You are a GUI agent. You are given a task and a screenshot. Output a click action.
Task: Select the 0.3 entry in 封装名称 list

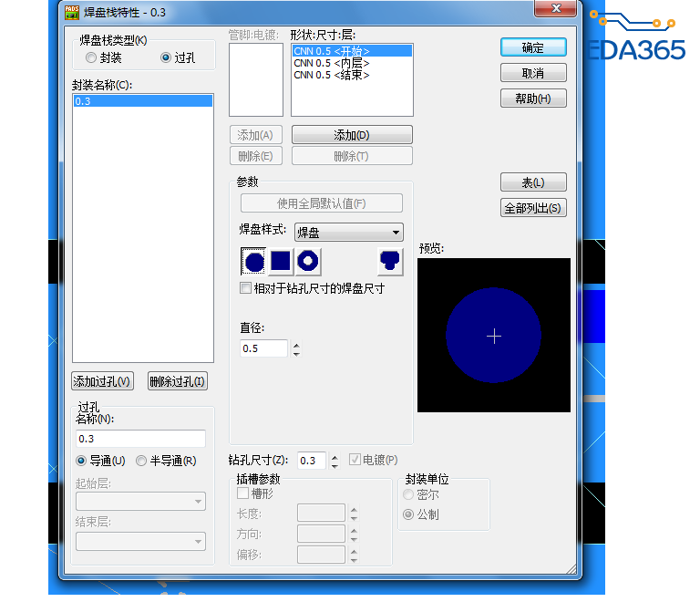(143, 101)
